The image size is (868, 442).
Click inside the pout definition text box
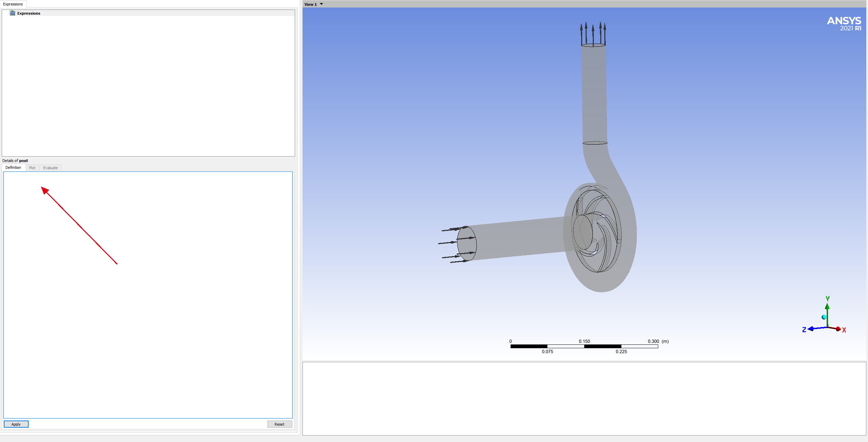pyautogui.click(x=148, y=294)
